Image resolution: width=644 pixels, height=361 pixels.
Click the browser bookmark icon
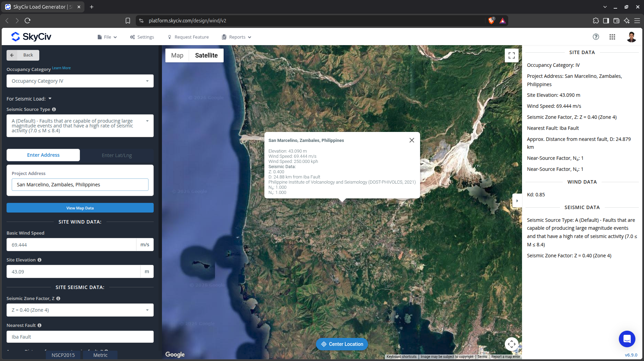coord(128,21)
